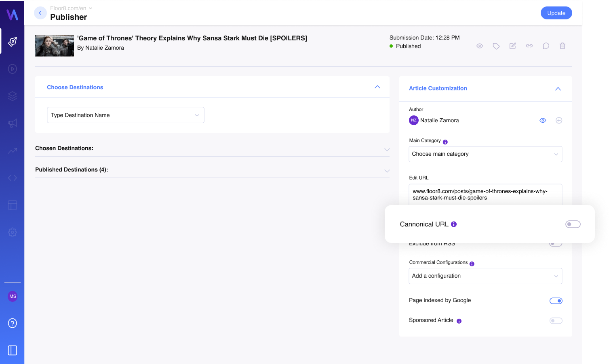Open comments speech bubble icon
The image size is (611, 364).
tap(546, 46)
